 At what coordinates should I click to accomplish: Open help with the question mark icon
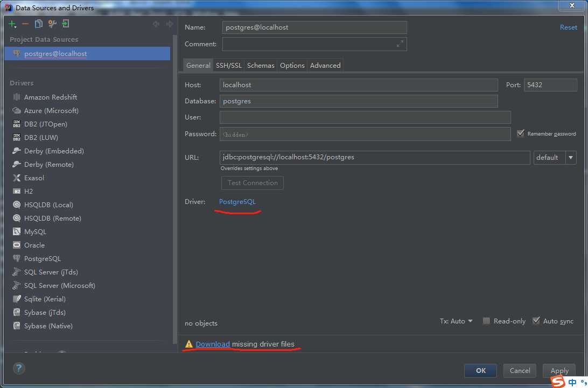[19, 368]
